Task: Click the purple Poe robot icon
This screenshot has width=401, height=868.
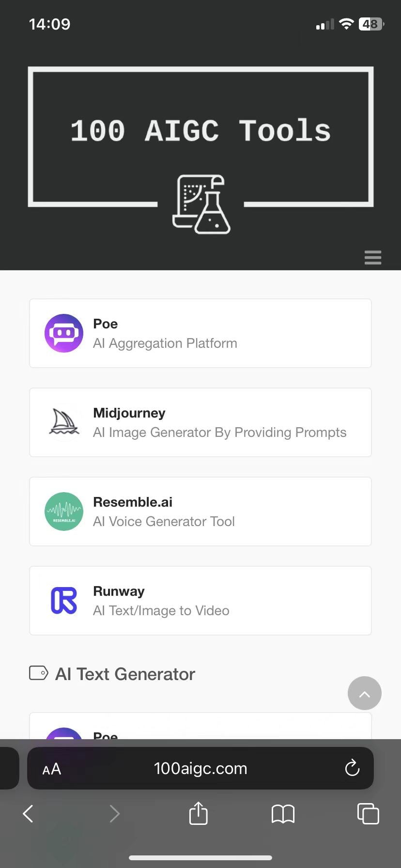Action: pos(64,333)
